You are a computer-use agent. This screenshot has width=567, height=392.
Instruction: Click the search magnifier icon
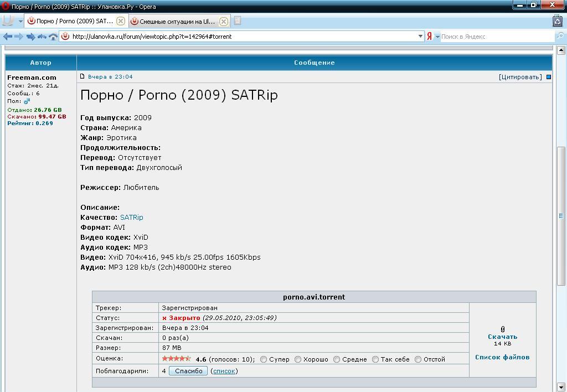pyautogui.click(x=560, y=37)
